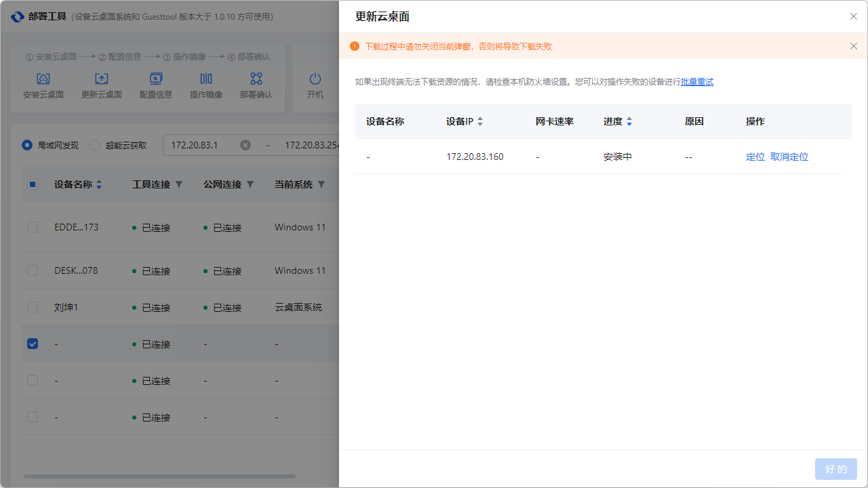The height and width of the screenshot is (488, 868).
Task: Click the DESK...078 device name
Action: [x=76, y=270]
